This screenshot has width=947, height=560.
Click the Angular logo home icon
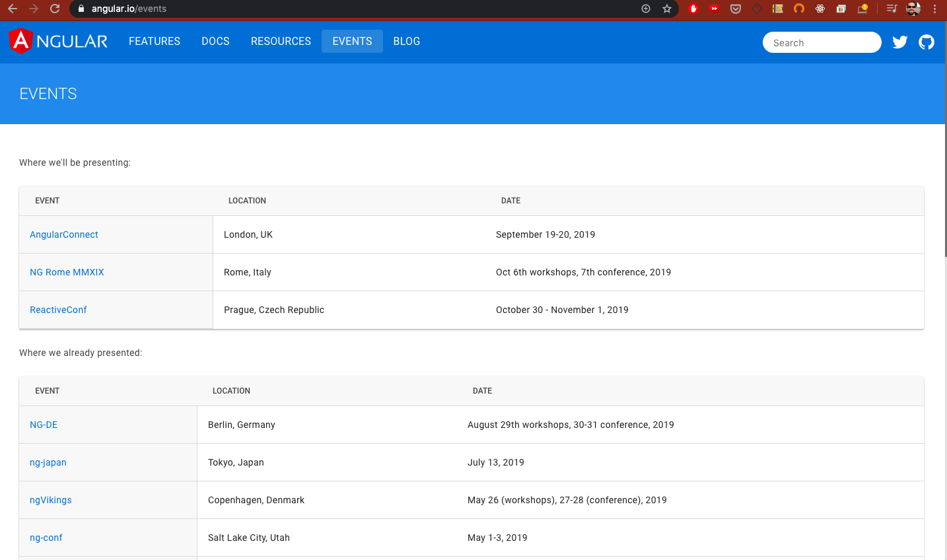58,41
